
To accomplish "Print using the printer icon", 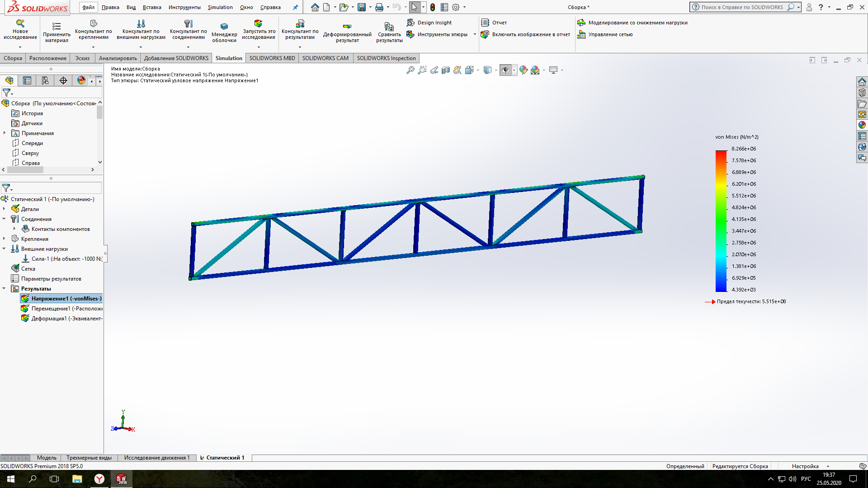I will point(379,7).
